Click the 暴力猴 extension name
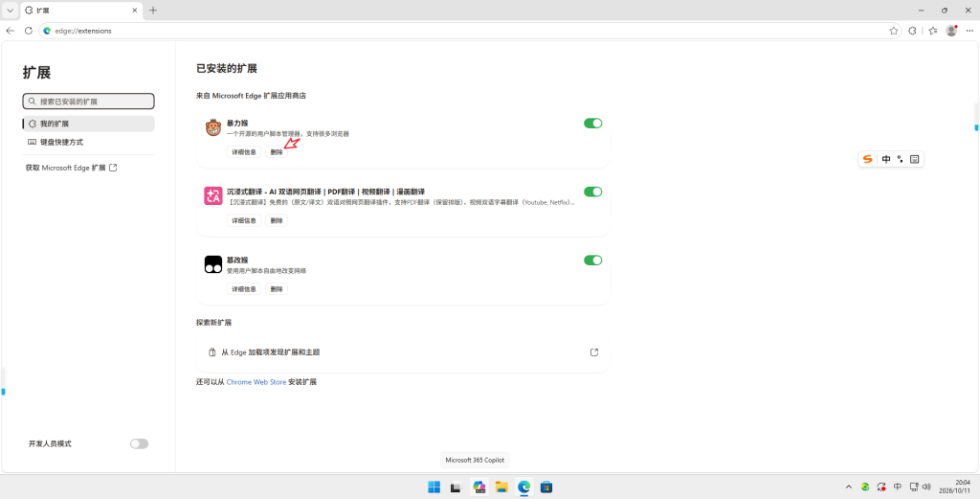 click(x=237, y=124)
